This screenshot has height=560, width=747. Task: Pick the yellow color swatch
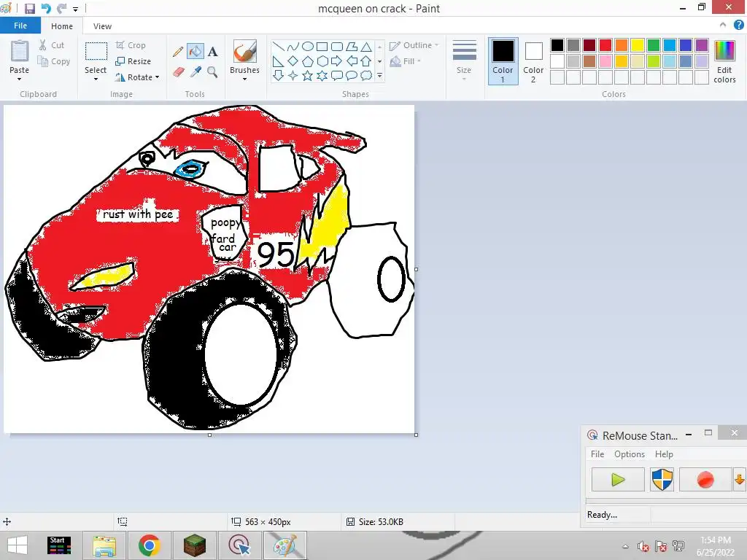pos(638,45)
